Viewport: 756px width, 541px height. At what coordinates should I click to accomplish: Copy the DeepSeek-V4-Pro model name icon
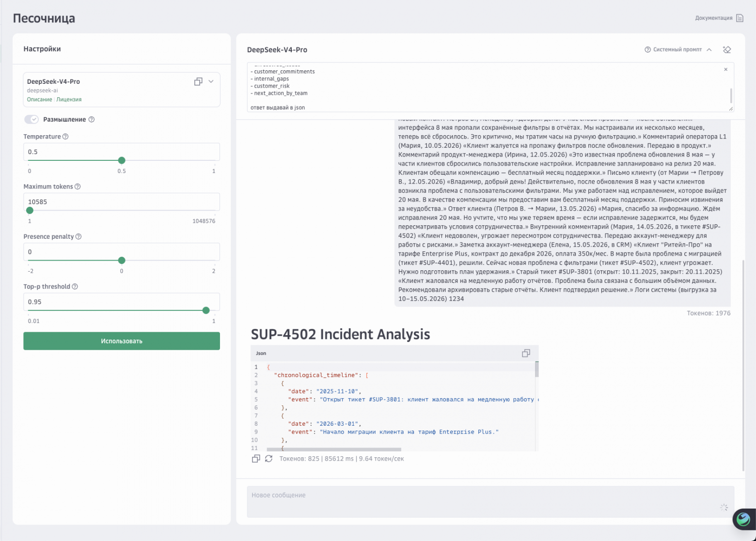(x=198, y=82)
